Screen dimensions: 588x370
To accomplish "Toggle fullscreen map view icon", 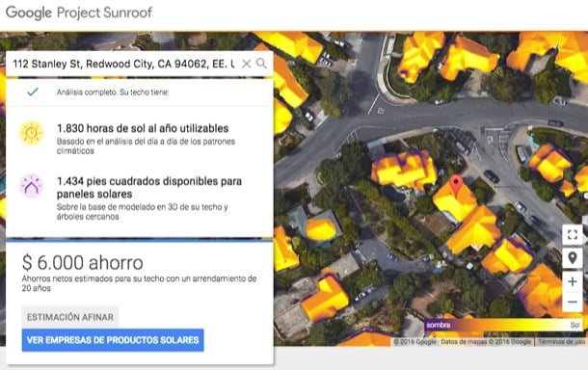I will (x=573, y=235).
